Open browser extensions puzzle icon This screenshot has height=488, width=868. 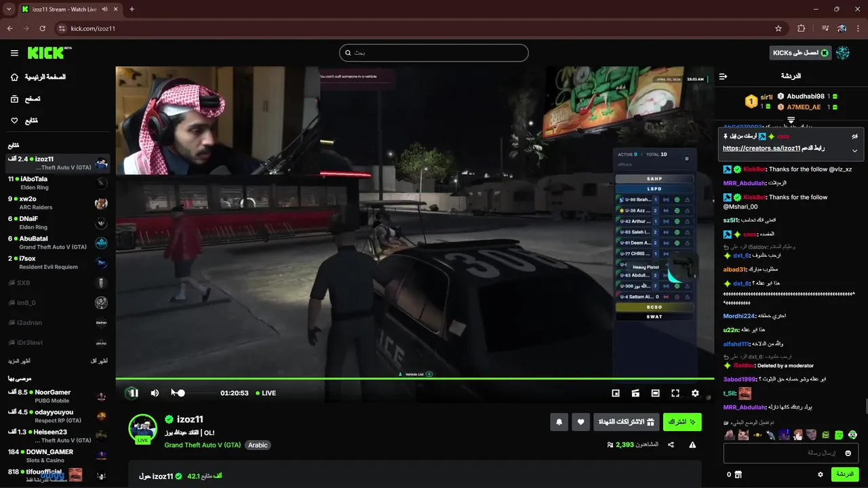[802, 28]
